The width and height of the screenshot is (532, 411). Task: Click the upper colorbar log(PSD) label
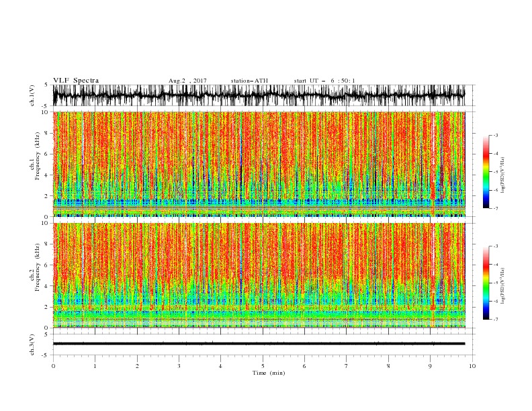(x=503, y=175)
